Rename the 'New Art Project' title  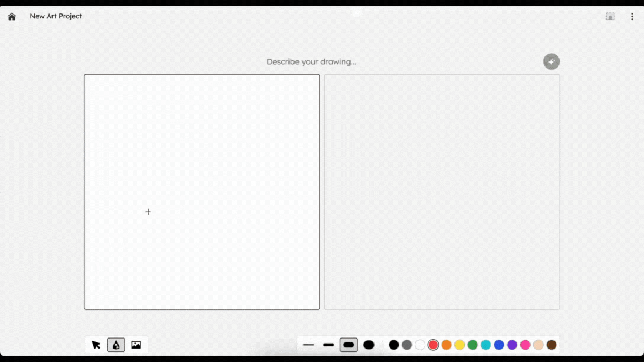coord(56,16)
